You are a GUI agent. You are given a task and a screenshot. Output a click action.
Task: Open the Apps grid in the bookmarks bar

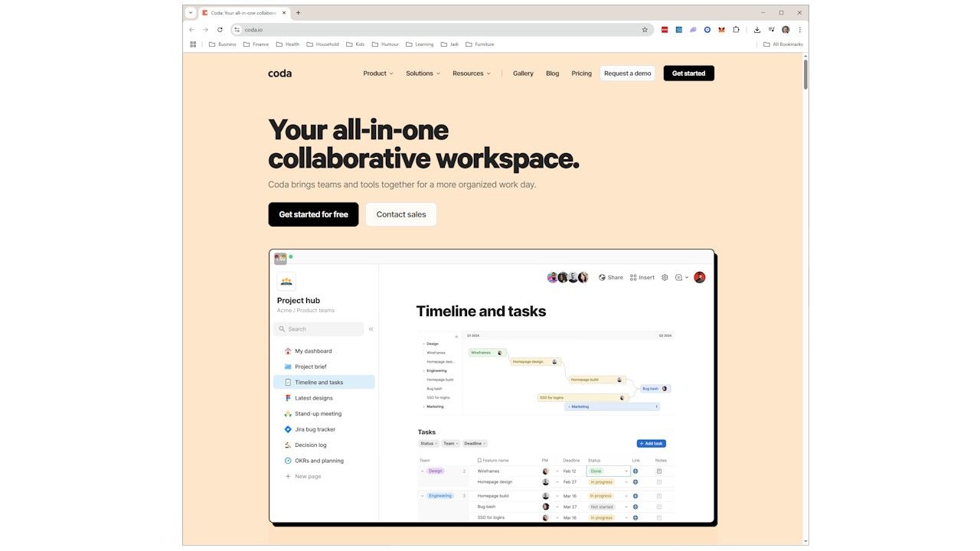coord(193,44)
